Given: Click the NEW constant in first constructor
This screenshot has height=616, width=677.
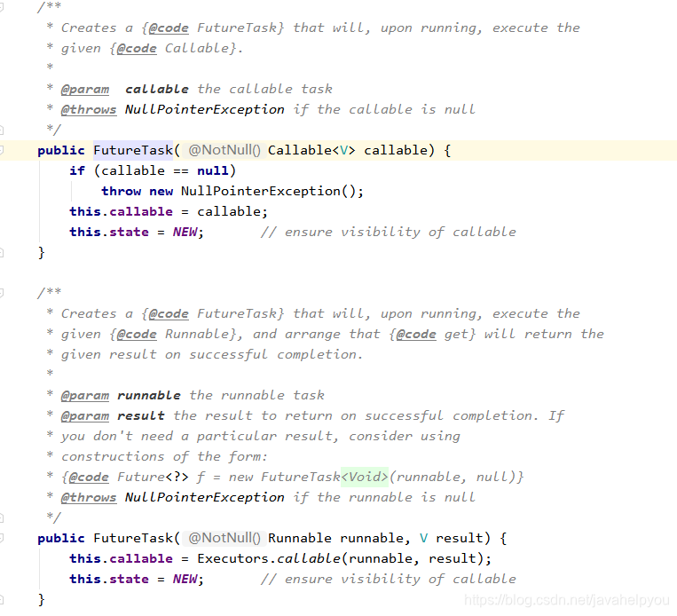Looking at the screenshot, I should 185,232.
